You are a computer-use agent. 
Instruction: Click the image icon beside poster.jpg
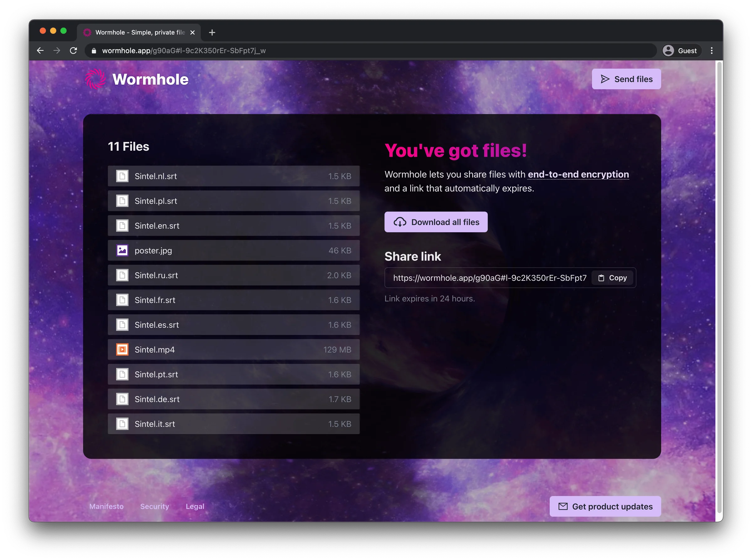tap(122, 250)
